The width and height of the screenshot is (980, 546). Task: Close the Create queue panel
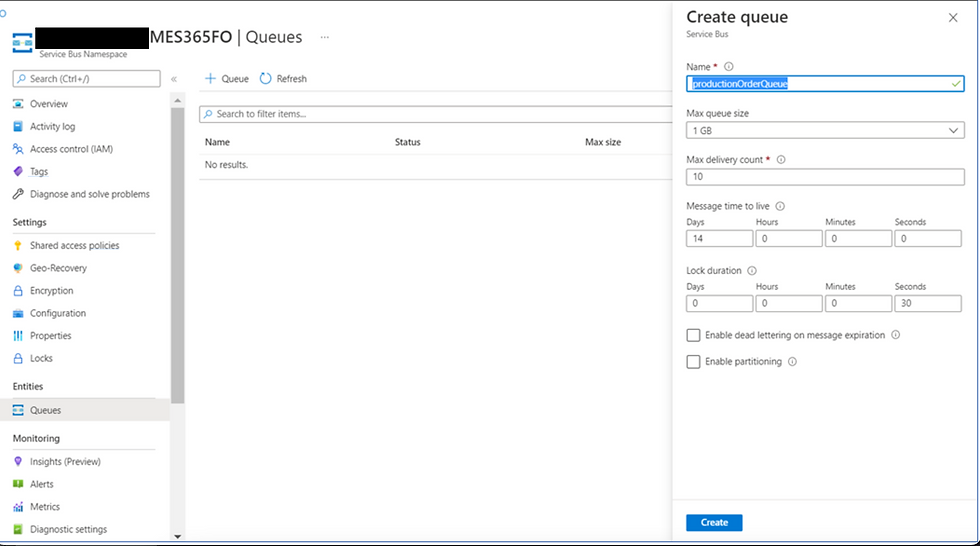click(952, 17)
